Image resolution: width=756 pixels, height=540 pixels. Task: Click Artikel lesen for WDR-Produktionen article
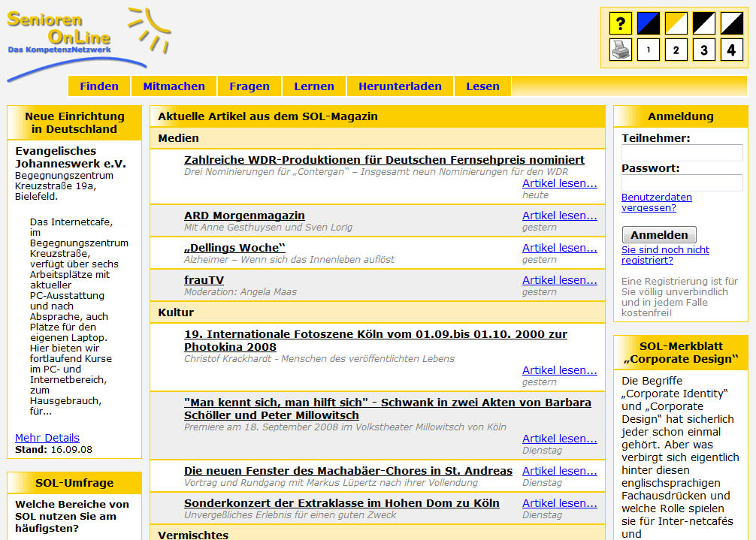click(559, 183)
